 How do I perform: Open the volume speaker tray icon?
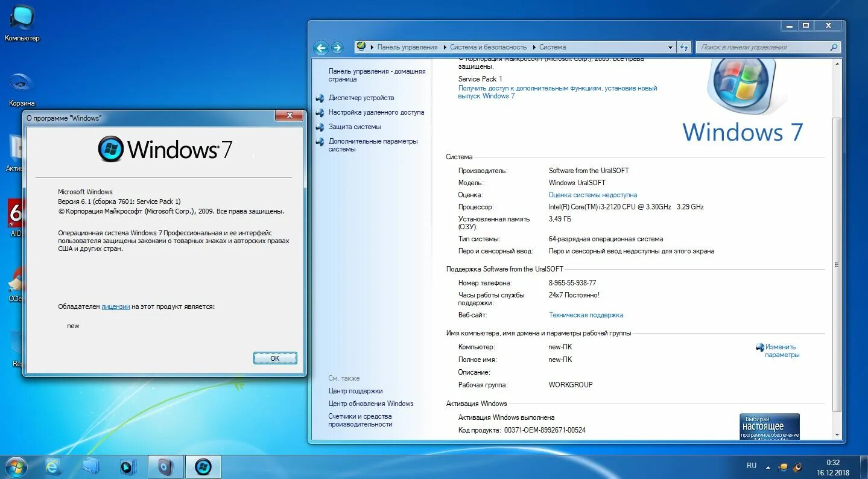(797, 467)
